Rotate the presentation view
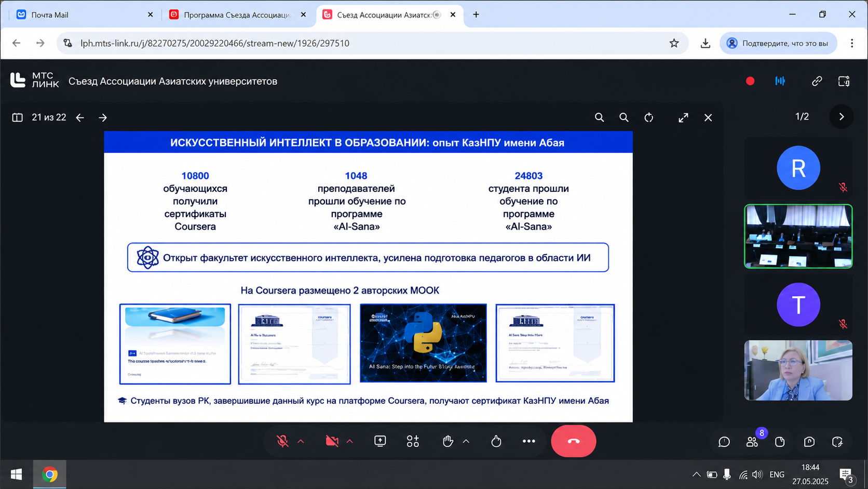The width and height of the screenshot is (868, 489). (x=649, y=117)
